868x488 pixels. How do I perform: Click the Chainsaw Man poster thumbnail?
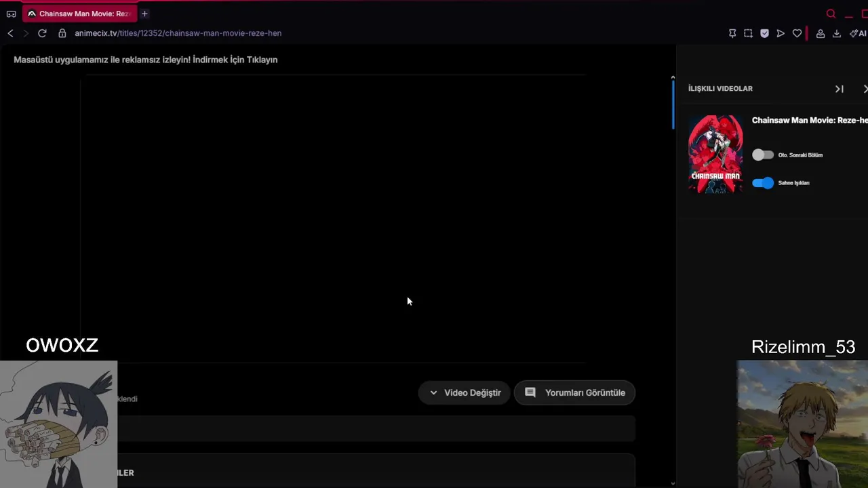pyautogui.click(x=715, y=154)
